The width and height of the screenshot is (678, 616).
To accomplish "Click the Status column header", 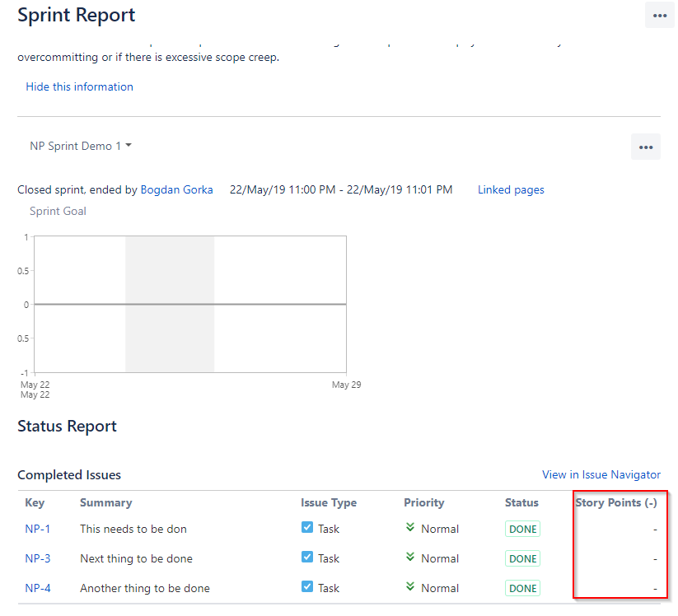I will point(521,502).
